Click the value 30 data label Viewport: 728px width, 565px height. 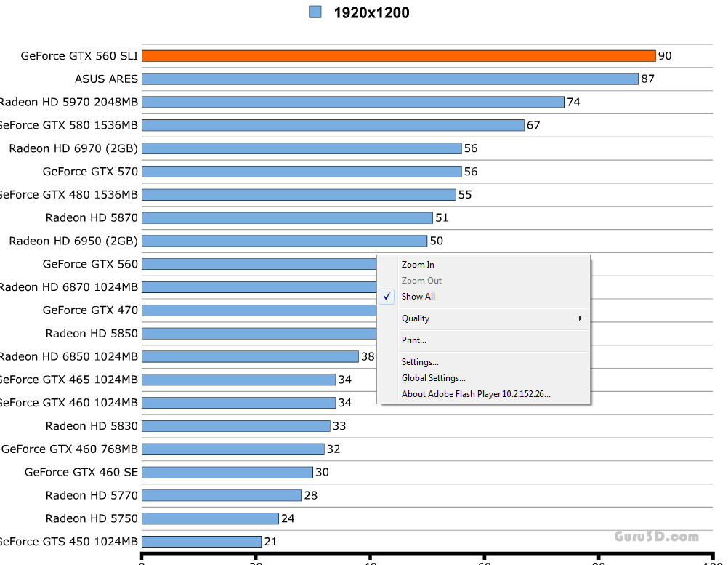coord(322,472)
